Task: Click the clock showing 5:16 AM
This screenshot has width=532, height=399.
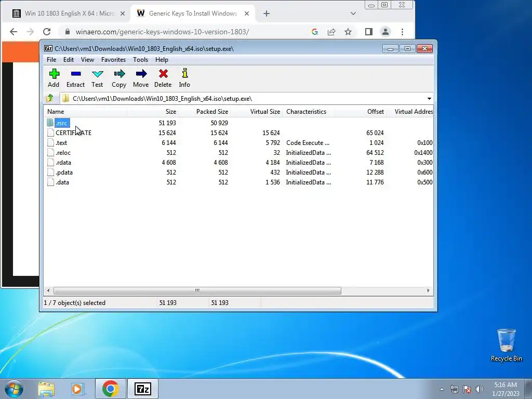Action: pyautogui.click(x=506, y=385)
